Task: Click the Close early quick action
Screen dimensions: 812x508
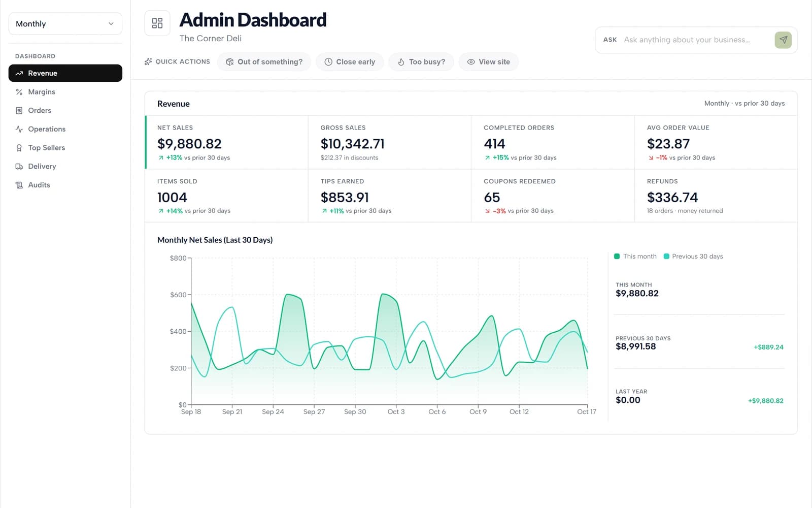Action: click(x=350, y=61)
